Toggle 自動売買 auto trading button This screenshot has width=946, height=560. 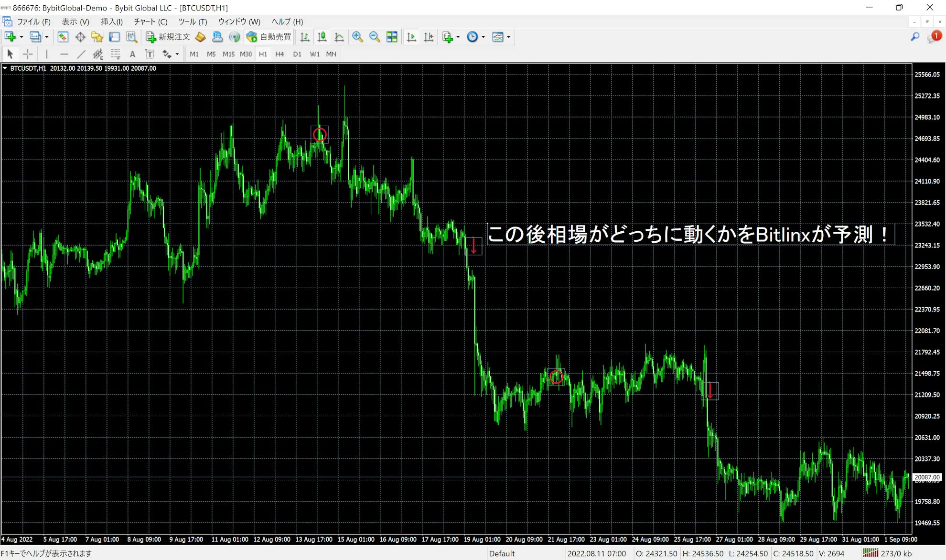click(269, 37)
